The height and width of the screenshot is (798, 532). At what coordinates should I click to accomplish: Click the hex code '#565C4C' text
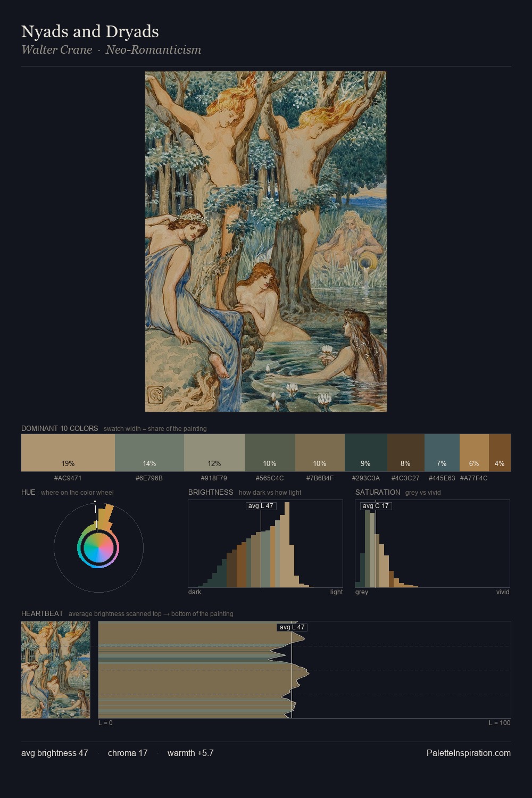point(270,478)
